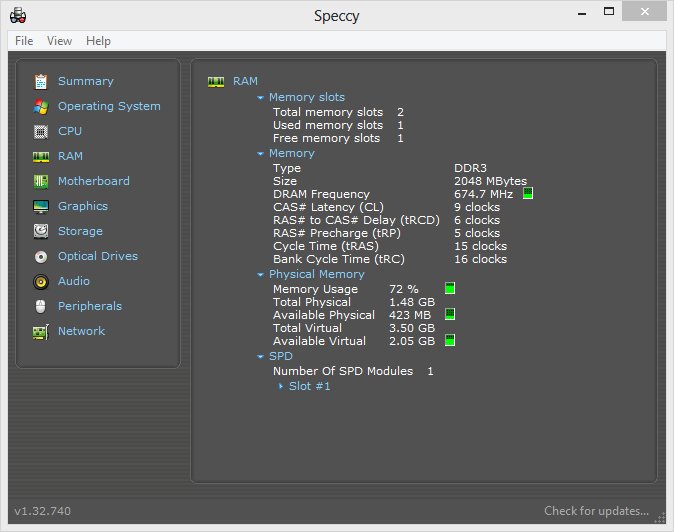
Task: Open the Help menu
Action: pos(98,41)
